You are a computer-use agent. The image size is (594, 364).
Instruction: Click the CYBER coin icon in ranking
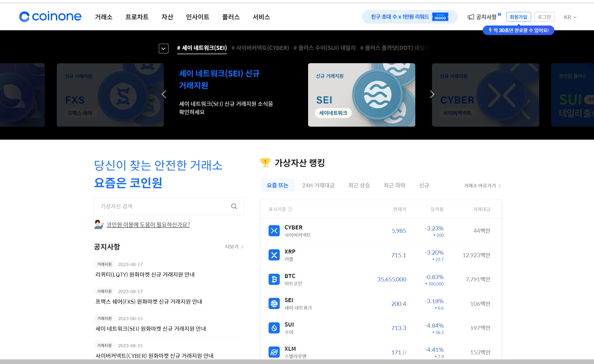[x=274, y=231]
